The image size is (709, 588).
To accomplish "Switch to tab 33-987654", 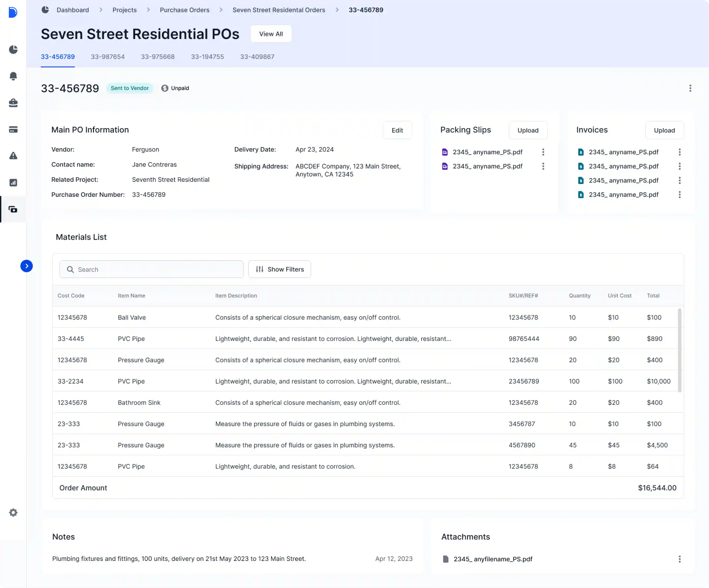I will (x=108, y=57).
